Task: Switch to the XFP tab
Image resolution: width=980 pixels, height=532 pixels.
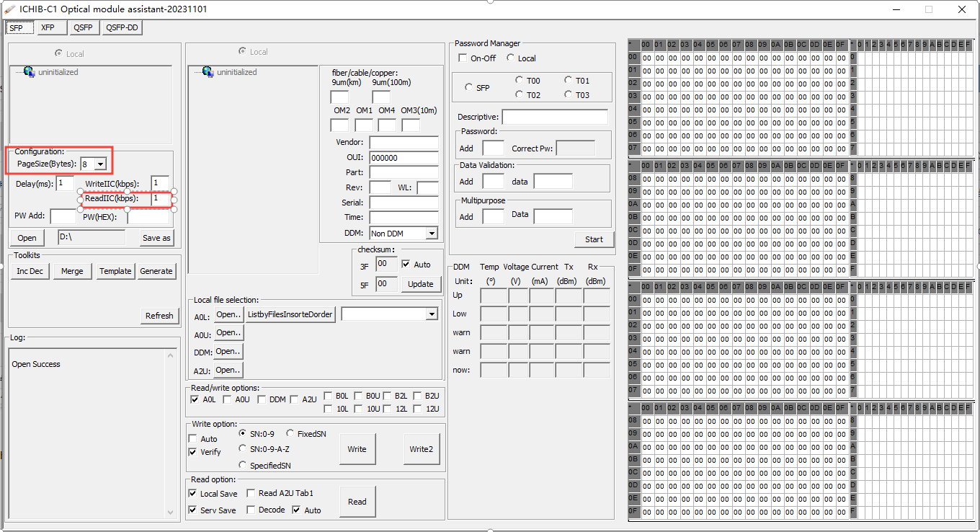Action: tap(50, 27)
